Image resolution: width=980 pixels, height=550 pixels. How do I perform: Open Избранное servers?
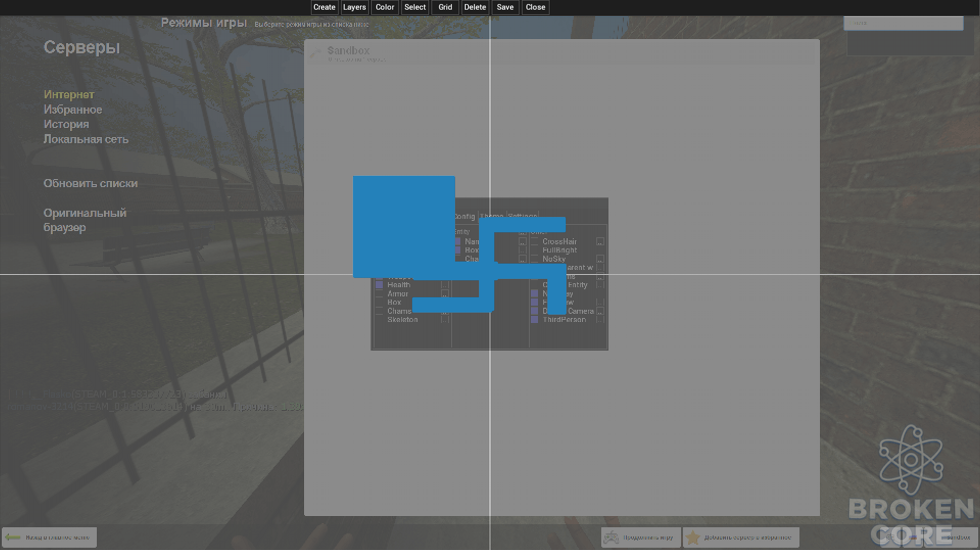click(x=73, y=110)
